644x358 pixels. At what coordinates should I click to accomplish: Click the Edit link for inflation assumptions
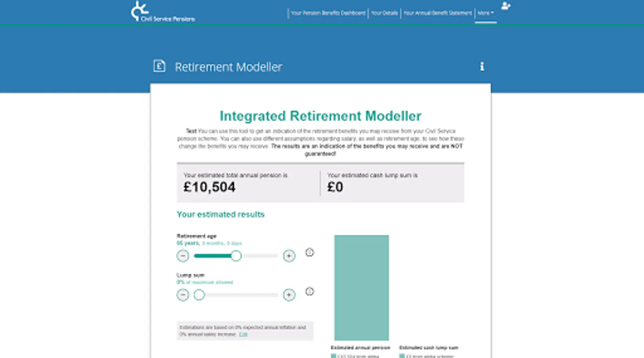[243, 335]
